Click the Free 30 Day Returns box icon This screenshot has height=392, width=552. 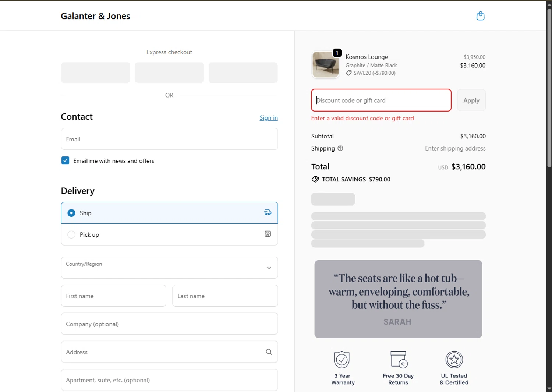pyautogui.click(x=399, y=360)
